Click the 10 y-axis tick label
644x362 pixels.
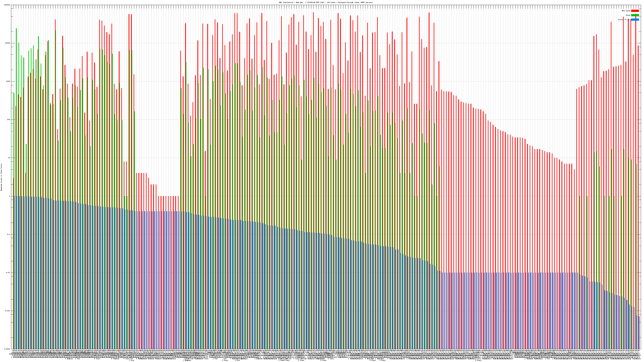point(9,158)
